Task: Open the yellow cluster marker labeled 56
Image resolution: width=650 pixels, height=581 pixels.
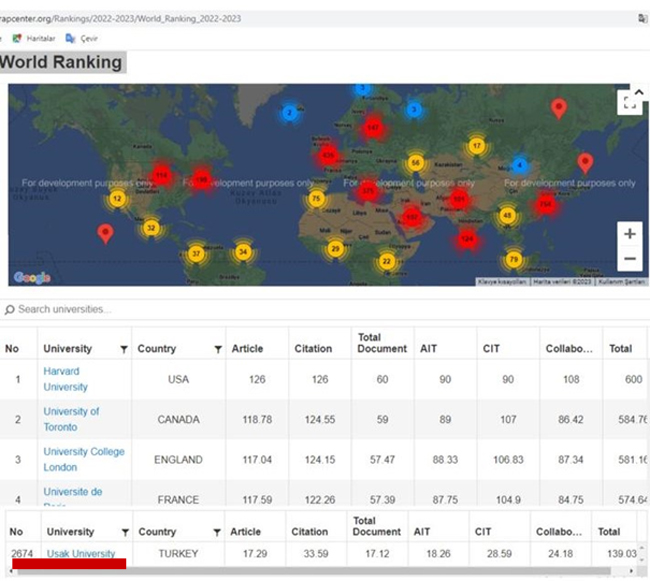Action: point(415,163)
